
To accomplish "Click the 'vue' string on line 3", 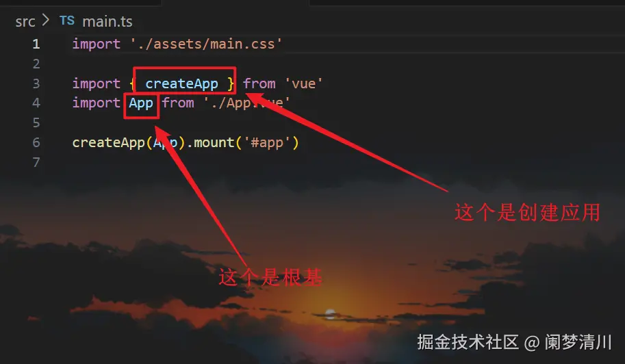I will tap(304, 83).
